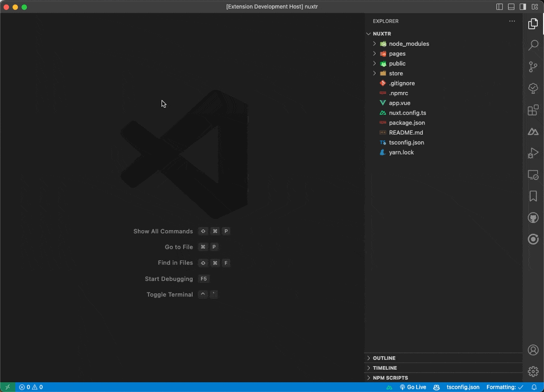Open the Manage gear menu
This screenshot has width=544, height=392.
(533, 372)
